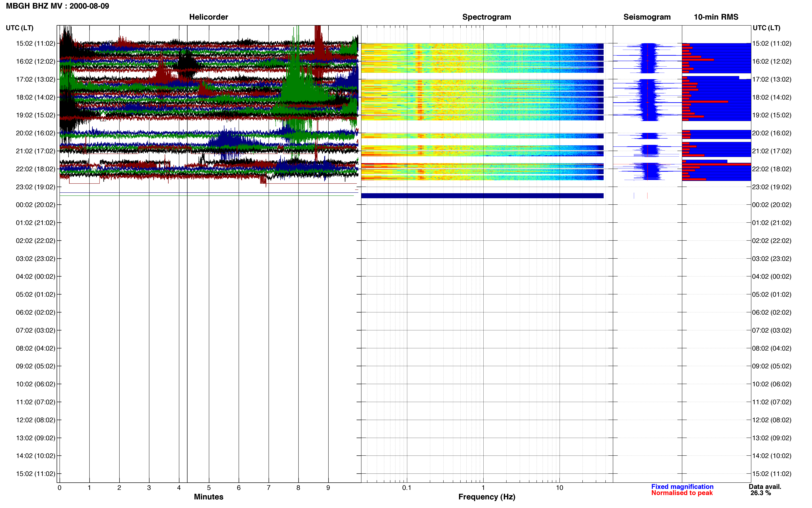Click left time label 12:02 (08:02)

36,420
